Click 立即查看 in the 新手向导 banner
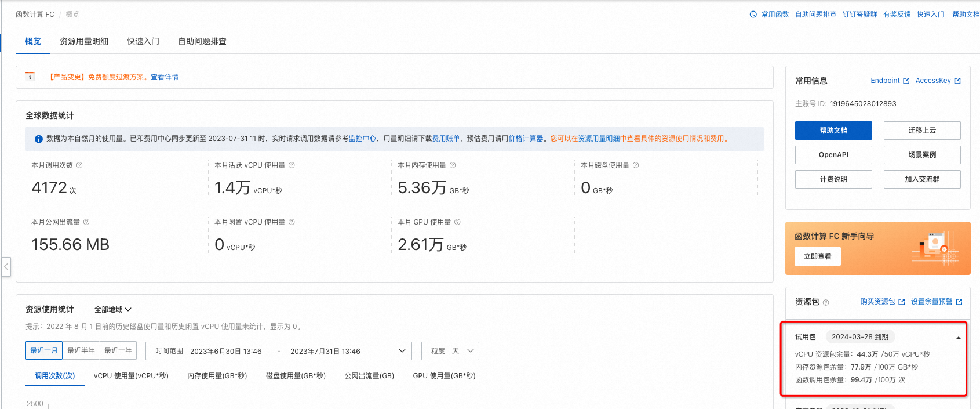Viewport: 980px width, 409px height. 818,256
